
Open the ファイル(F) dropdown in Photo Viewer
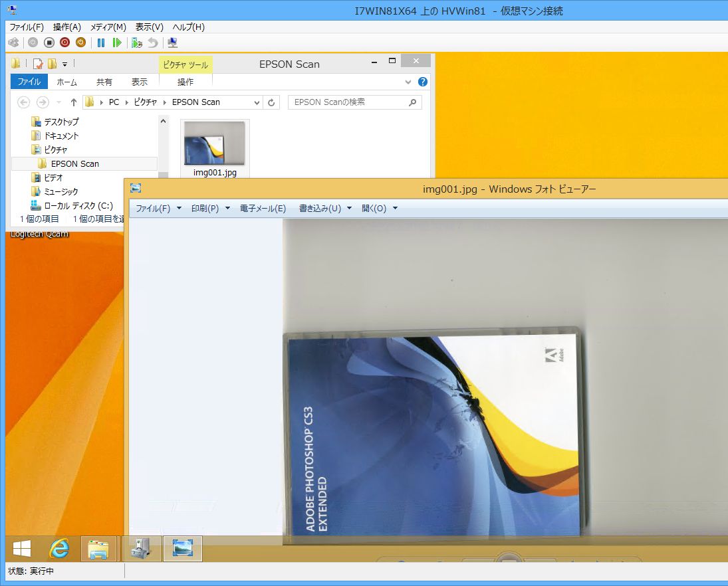(159, 209)
